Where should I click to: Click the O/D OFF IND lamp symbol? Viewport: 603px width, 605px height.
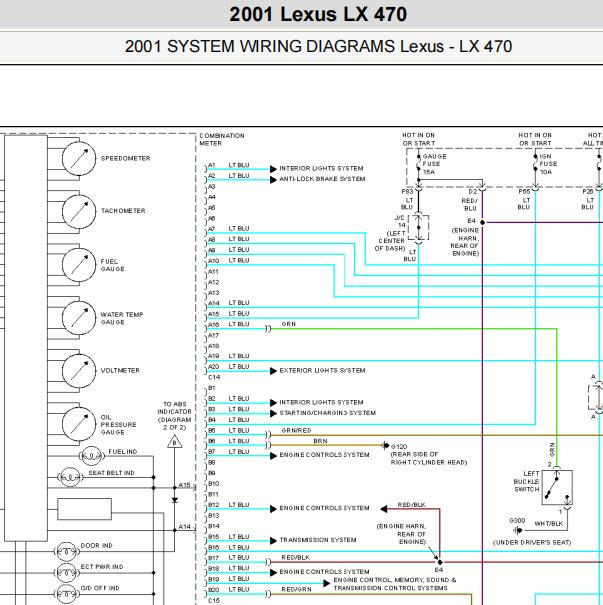(66, 594)
